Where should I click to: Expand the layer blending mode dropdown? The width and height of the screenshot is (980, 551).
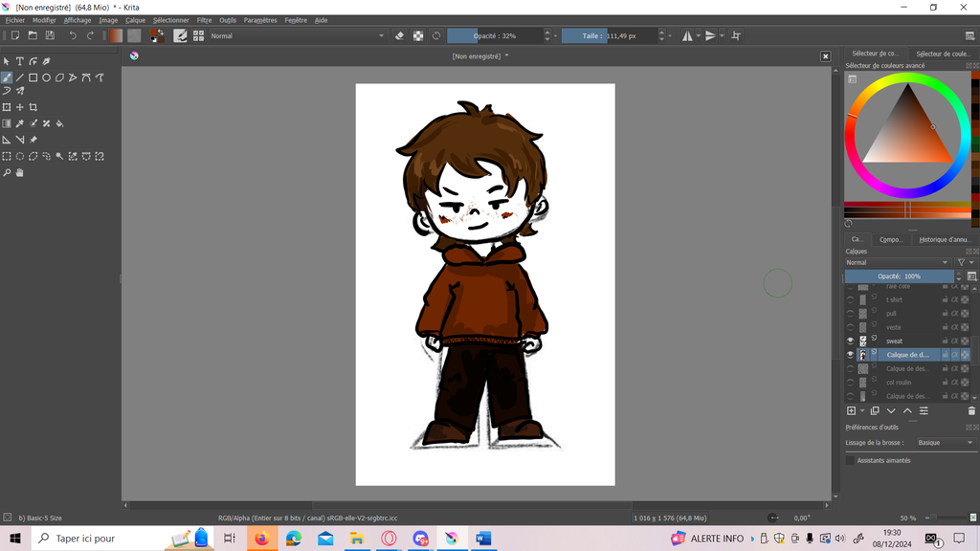point(897,262)
